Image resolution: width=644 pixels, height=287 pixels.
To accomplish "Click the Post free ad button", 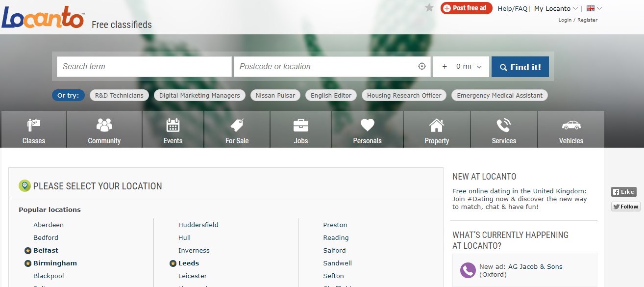I will [x=466, y=8].
